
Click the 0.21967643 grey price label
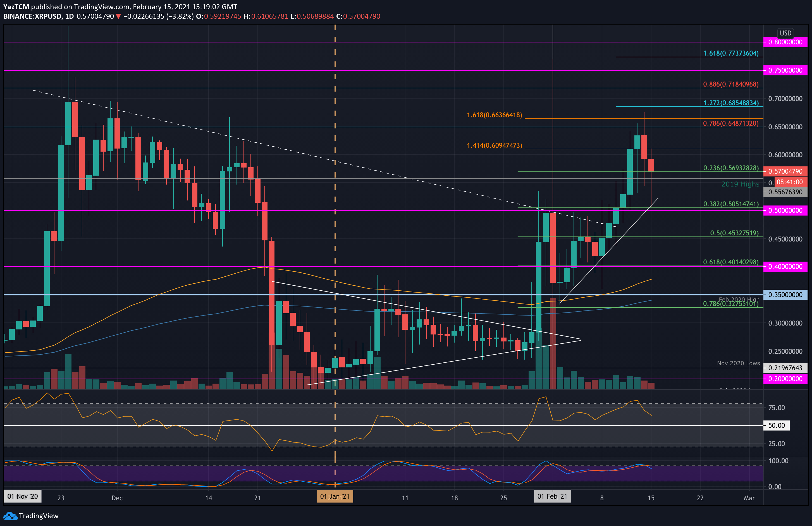click(x=785, y=368)
